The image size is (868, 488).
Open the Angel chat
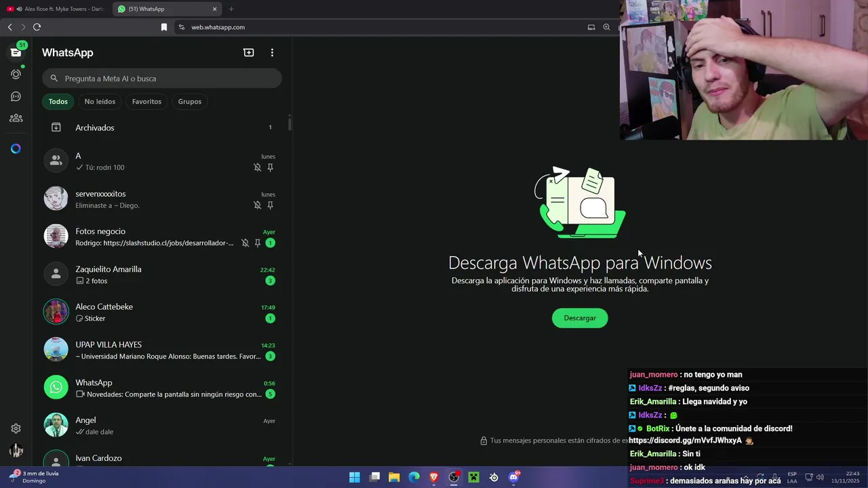click(161, 426)
